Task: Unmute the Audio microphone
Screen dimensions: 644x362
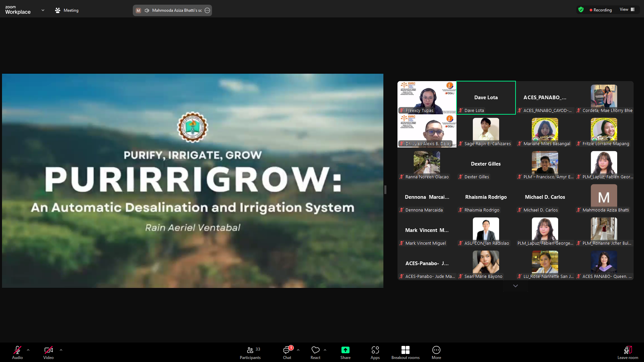Action: click(x=17, y=350)
